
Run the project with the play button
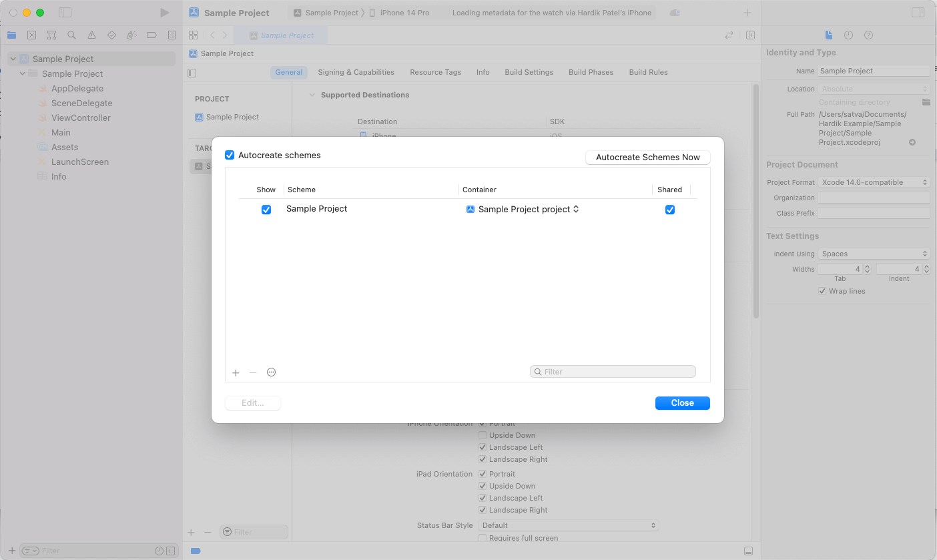click(x=164, y=13)
